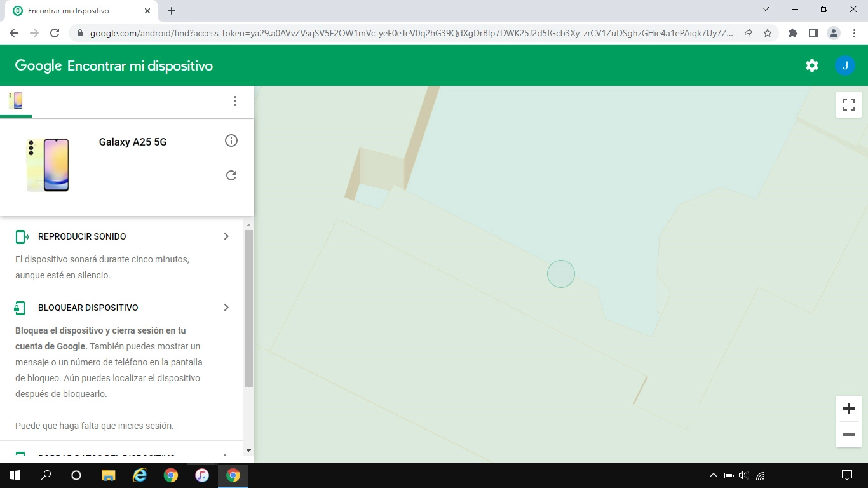Screen dimensions: 868x488
Task: Open the sidebar three-dot overflow menu
Action: point(235,100)
